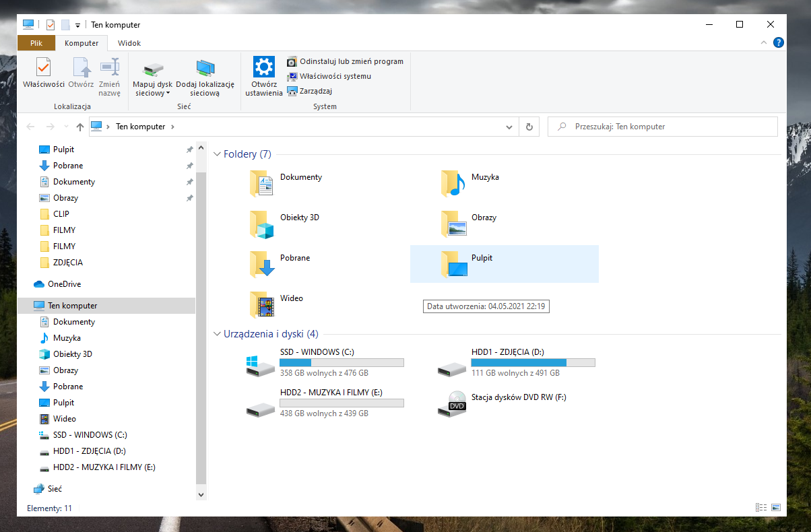Select the Obiekty 3D folder icon
The height and width of the screenshot is (532, 811).
pos(261,224)
